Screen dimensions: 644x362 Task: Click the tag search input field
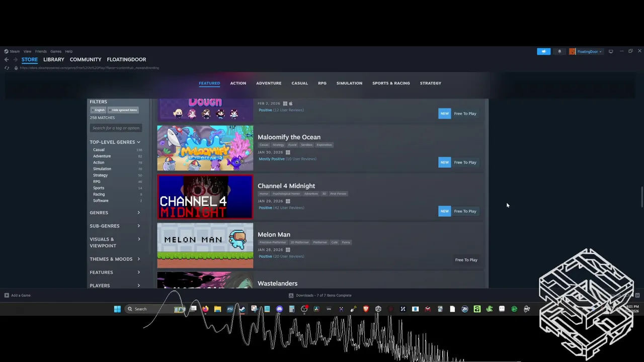click(116, 128)
